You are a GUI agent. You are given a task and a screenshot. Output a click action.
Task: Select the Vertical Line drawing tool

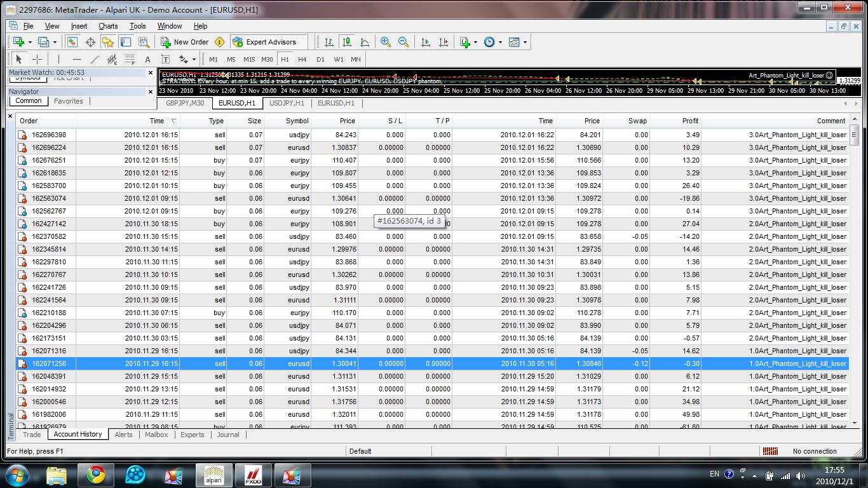(x=58, y=59)
